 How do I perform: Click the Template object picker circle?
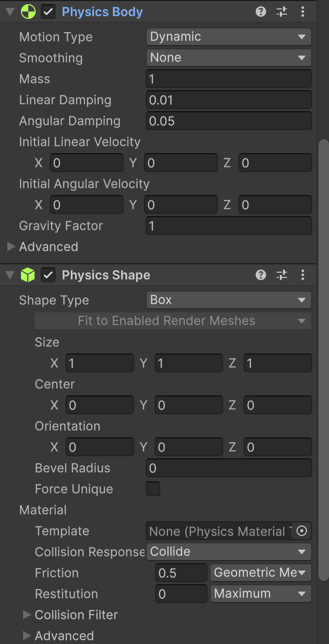tap(302, 531)
